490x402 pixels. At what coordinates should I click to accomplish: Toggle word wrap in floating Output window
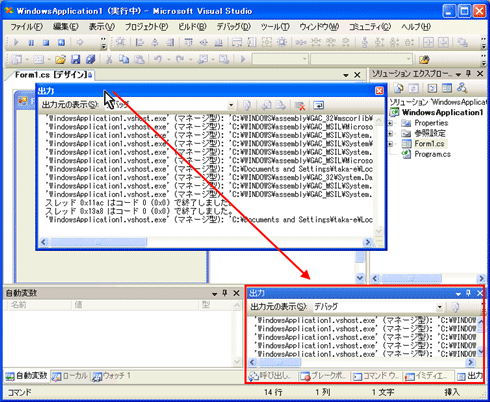(x=319, y=106)
